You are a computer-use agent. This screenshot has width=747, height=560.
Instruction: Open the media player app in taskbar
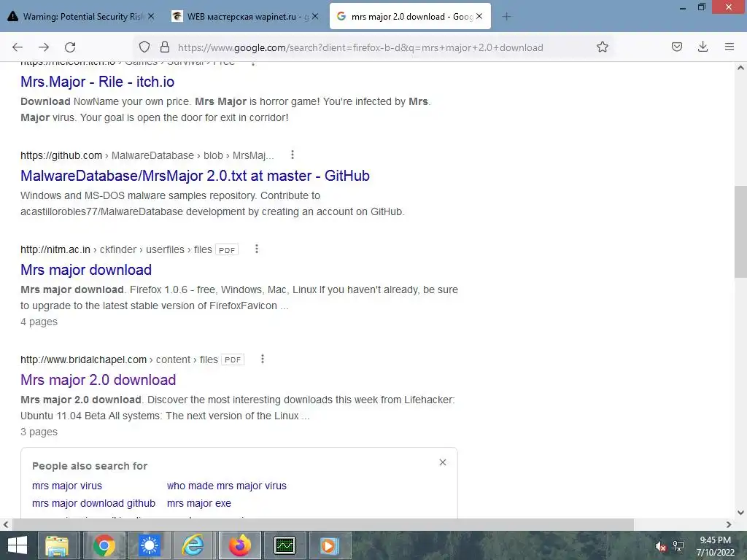coord(329,545)
